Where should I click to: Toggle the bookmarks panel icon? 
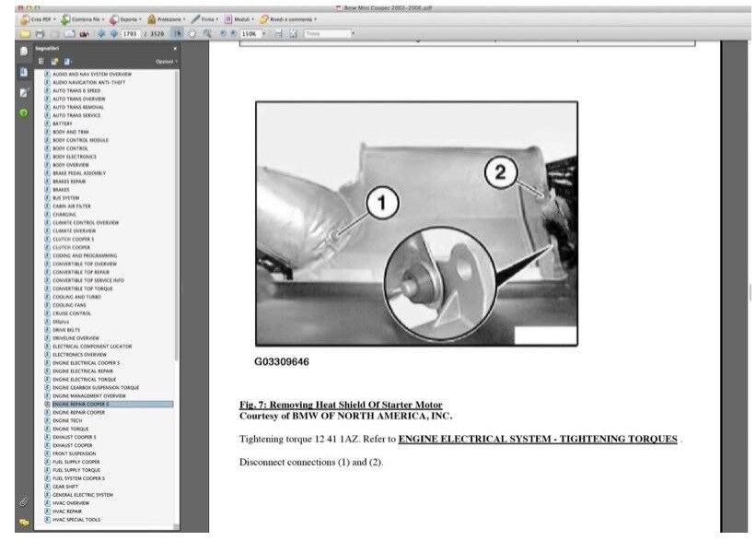(24, 72)
